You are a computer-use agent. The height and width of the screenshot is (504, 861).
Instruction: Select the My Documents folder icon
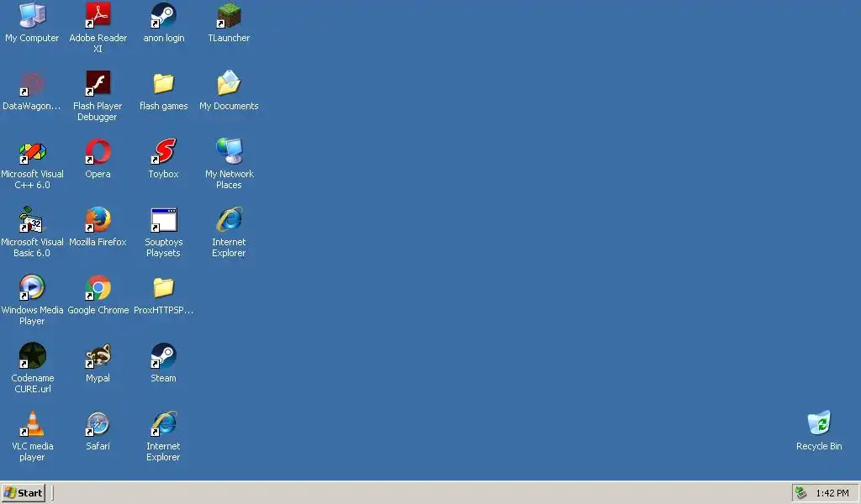click(x=229, y=83)
